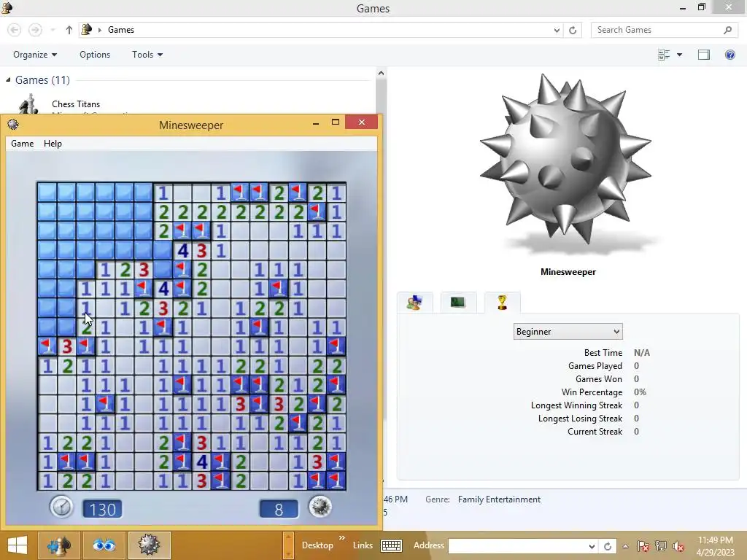747x560 pixels.
Task: Open the Game menu in Minesweeper
Action: [x=23, y=144]
